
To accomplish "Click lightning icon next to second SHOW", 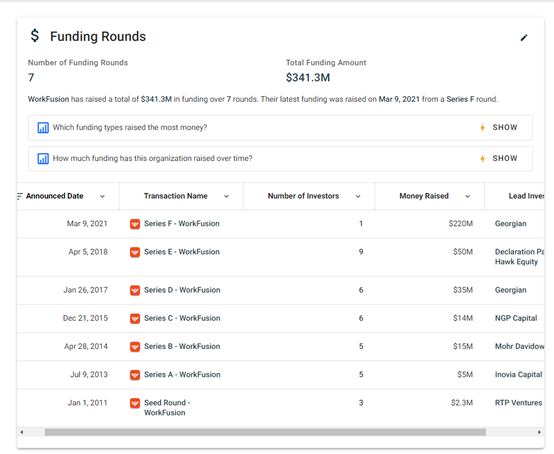I will [x=482, y=159].
